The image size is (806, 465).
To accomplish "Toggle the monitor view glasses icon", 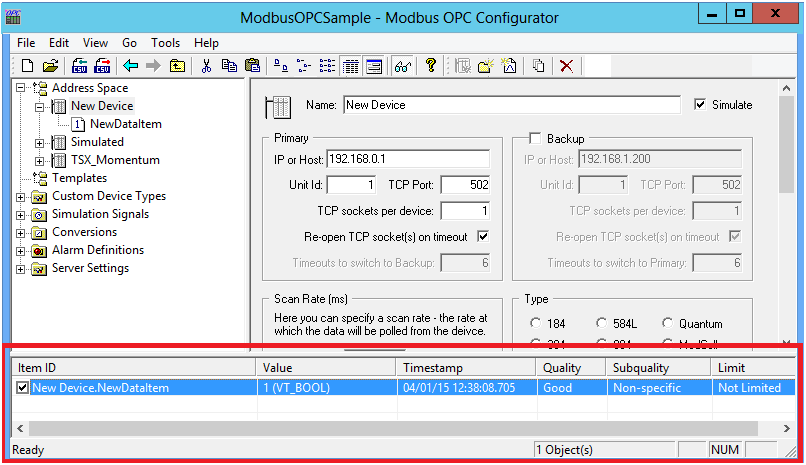I will [403, 66].
